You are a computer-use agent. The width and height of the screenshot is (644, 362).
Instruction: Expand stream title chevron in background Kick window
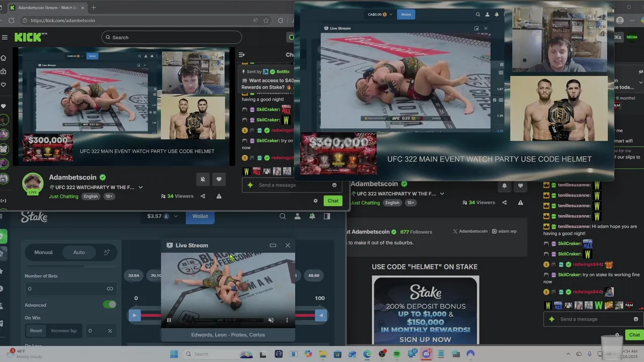pyautogui.click(x=442, y=194)
